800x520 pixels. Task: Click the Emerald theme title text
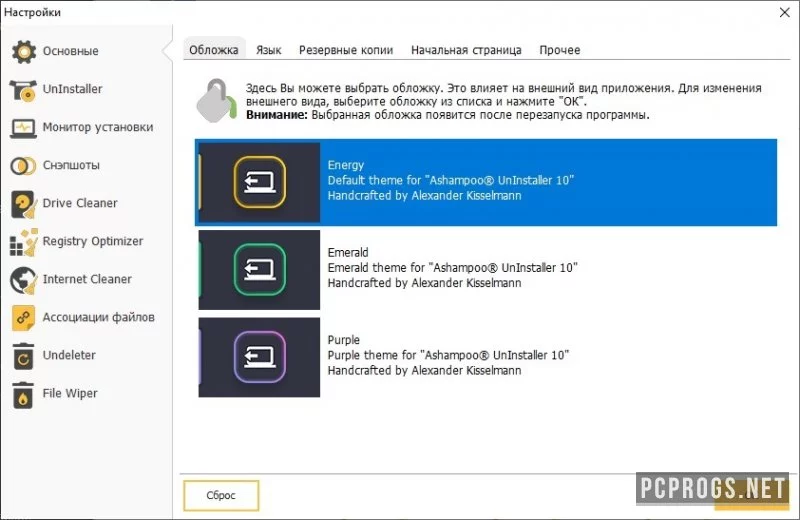(348, 253)
